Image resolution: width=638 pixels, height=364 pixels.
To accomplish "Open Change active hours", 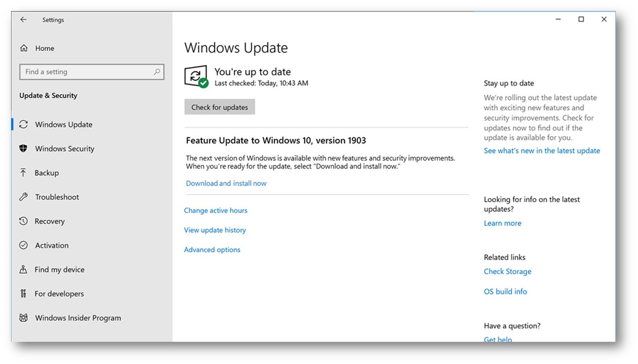I will (216, 210).
